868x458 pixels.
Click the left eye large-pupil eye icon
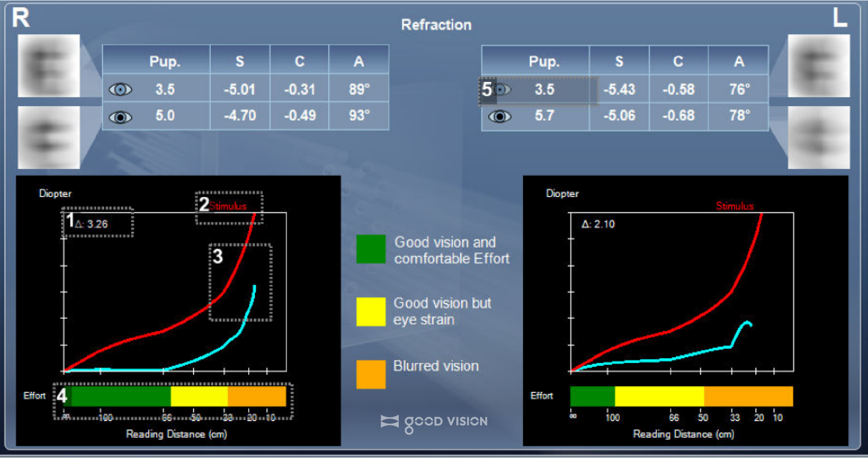tap(500, 117)
